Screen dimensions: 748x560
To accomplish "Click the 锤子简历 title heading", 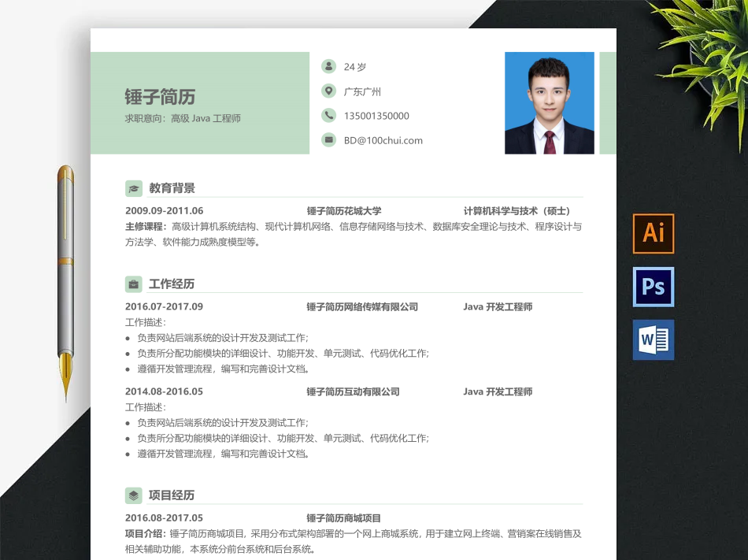I will point(160,97).
